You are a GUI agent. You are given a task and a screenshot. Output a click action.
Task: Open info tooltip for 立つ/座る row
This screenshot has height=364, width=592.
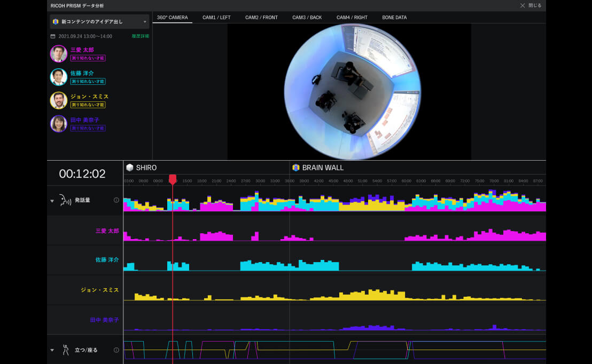point(116,350)
